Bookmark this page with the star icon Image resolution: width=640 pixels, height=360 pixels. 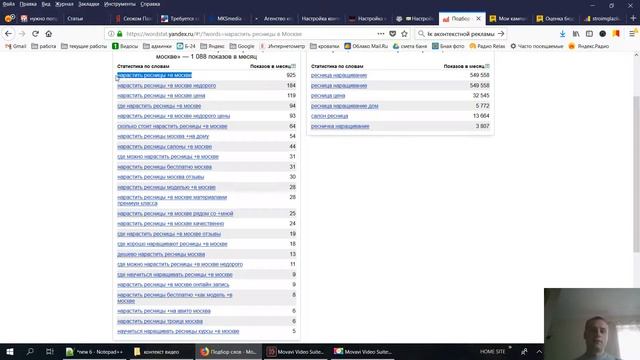click(404, 34)
